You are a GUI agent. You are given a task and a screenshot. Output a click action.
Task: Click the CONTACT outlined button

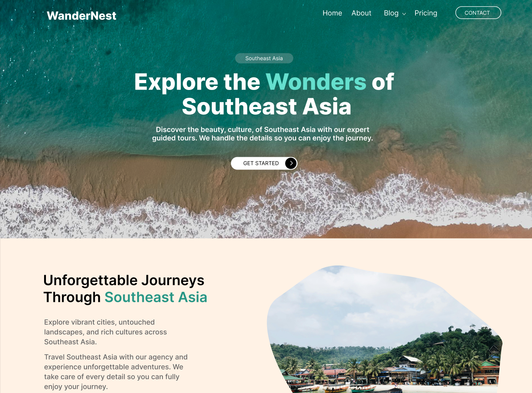(478, 13)
